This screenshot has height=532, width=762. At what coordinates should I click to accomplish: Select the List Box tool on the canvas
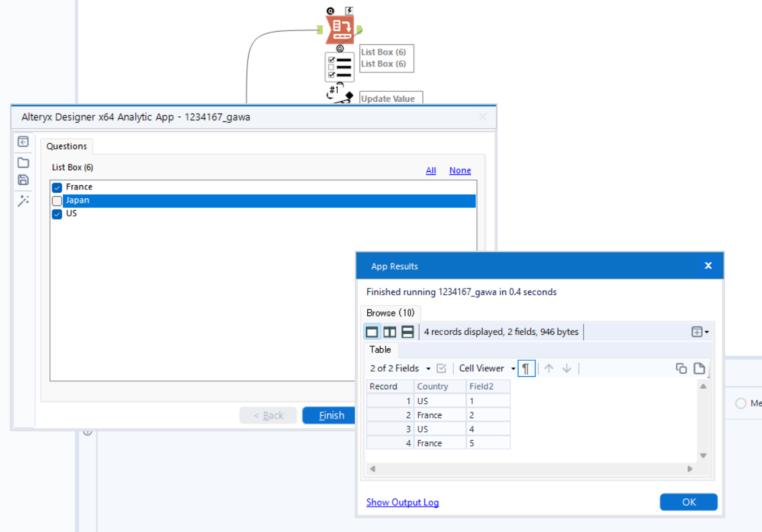tap(339, 66)
